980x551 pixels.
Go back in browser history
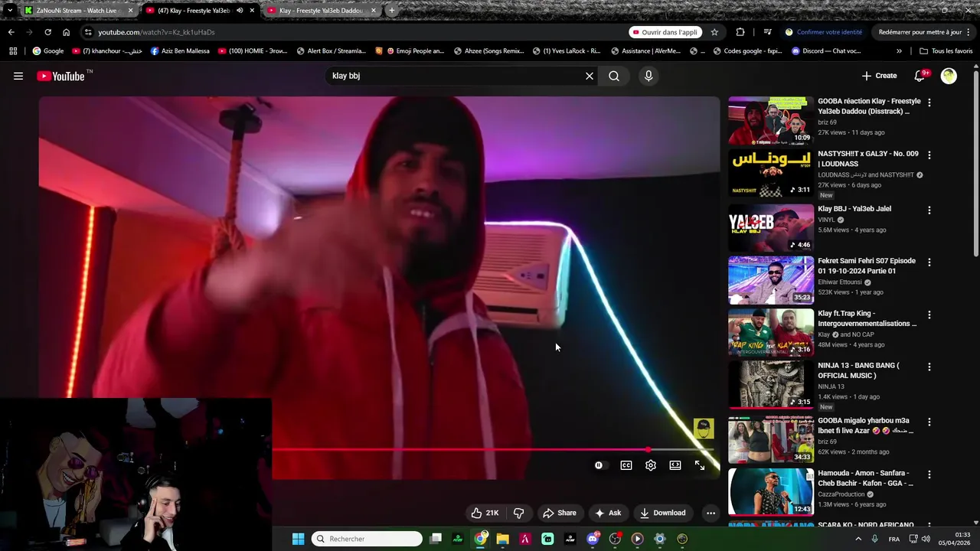11,32
